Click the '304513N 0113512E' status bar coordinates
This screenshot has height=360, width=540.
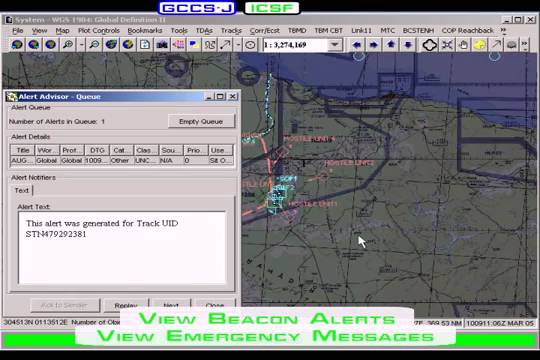(x=35, y=322)
